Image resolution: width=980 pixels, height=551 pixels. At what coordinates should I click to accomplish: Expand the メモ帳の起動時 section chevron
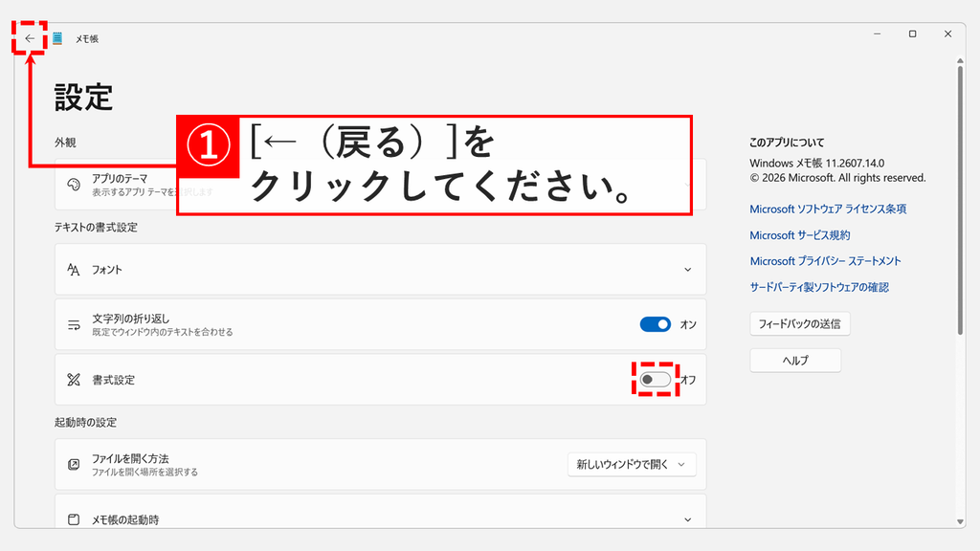687,519
